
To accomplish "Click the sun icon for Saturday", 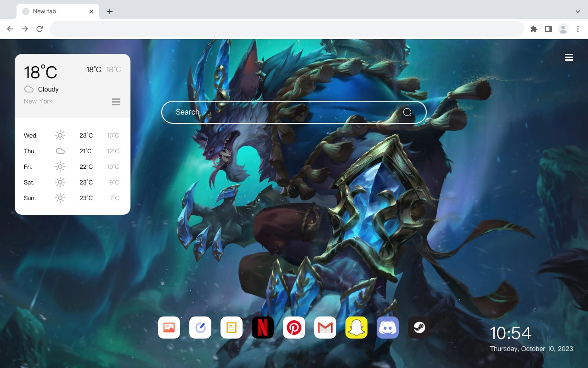I will (x=60, y=182).
